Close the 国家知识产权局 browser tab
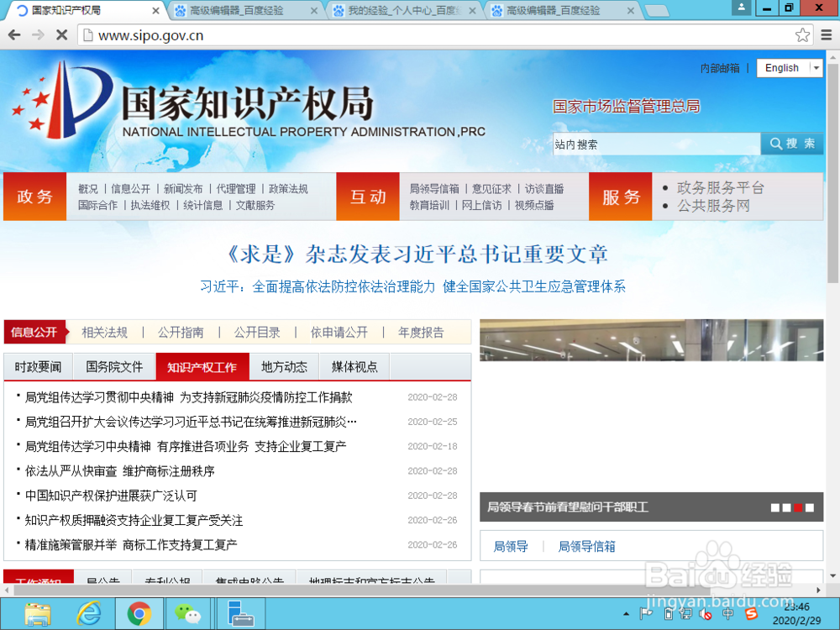The image size is (840, 630). (155, 11)
